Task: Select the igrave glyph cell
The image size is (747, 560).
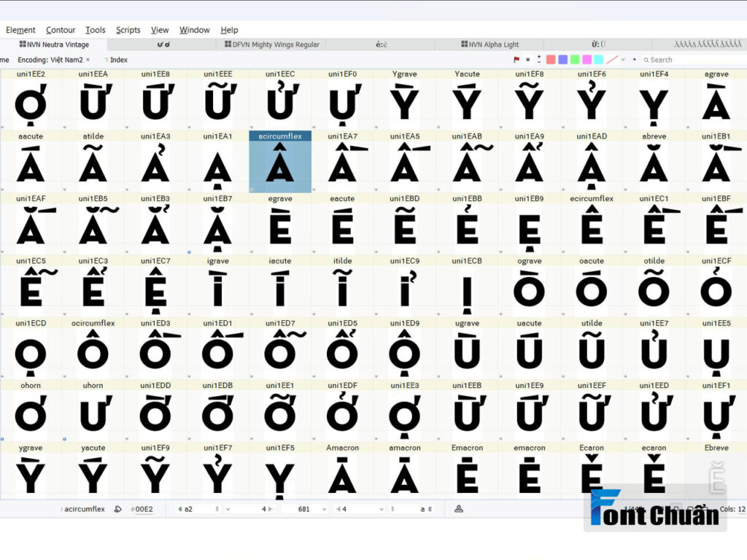Action: [x=217, y=286]
